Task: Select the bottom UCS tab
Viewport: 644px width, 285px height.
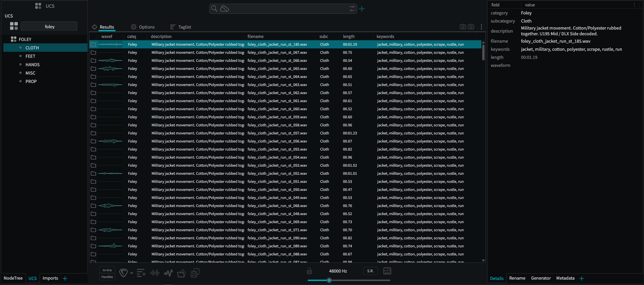Action: (x=33, y=278)
